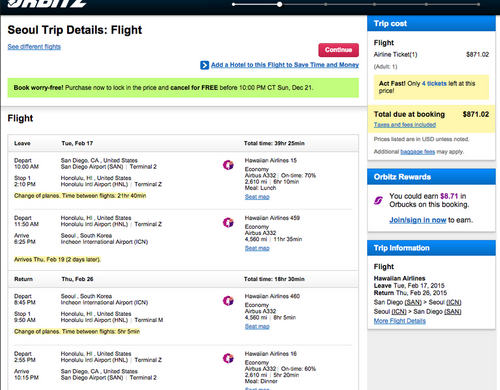Click Taxes and fees included link
Viewport: 500px width, 390px height.
point(405,125)
